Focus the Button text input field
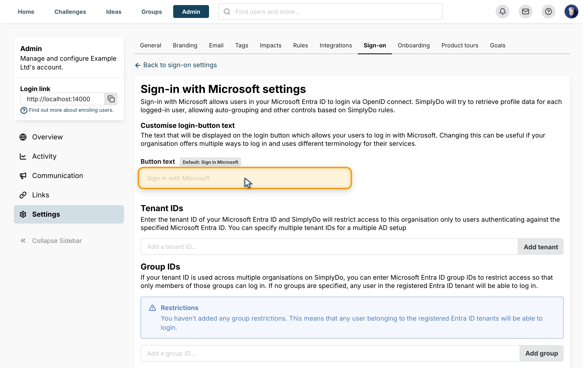 tap(245, 178)
